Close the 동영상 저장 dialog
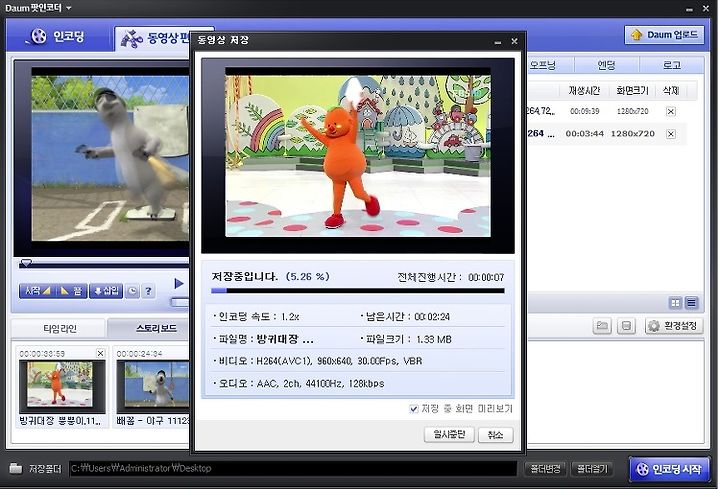Screen dimensions: 720x489 coord(514,41)
